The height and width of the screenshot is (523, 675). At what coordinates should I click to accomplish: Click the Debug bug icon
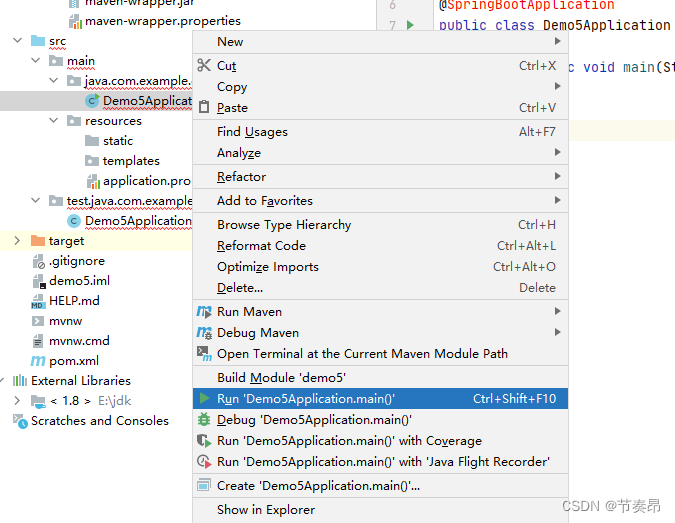pos(204,419)
